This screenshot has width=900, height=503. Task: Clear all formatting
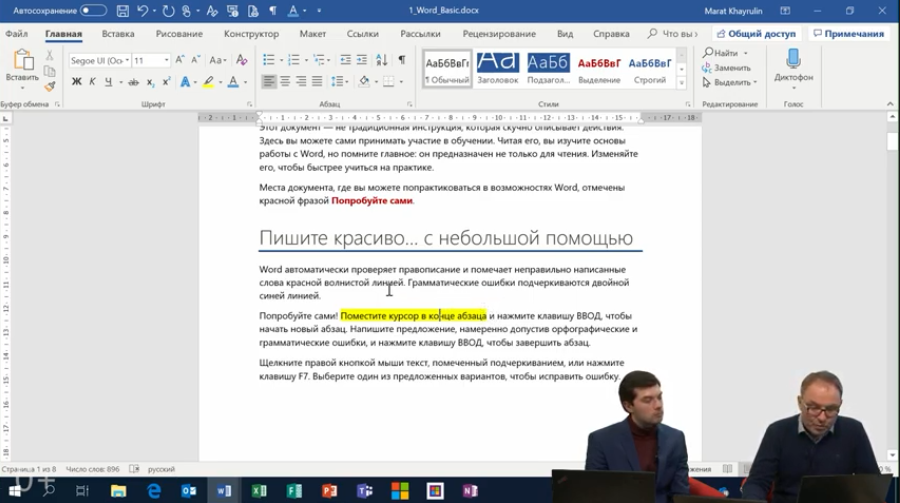242,60
